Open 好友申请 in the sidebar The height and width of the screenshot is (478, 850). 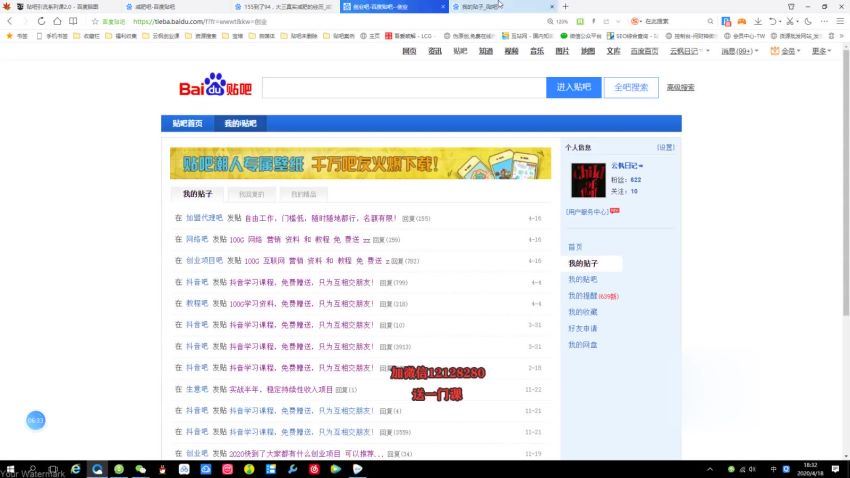583,328
